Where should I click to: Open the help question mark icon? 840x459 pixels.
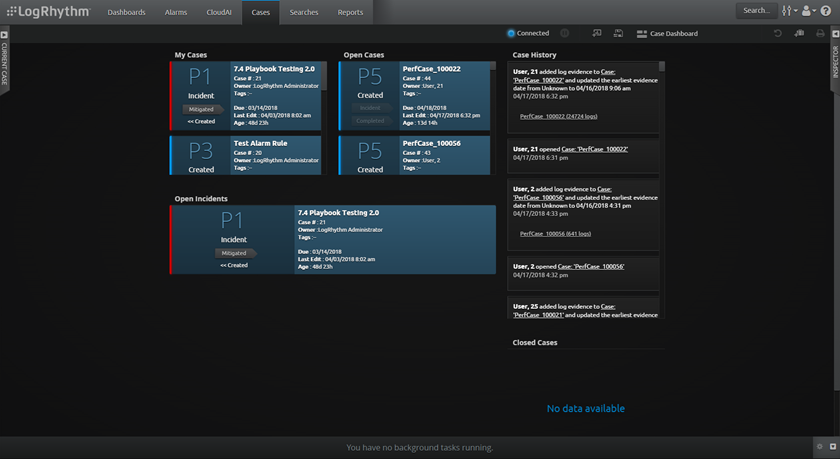[x=825, y=11]
